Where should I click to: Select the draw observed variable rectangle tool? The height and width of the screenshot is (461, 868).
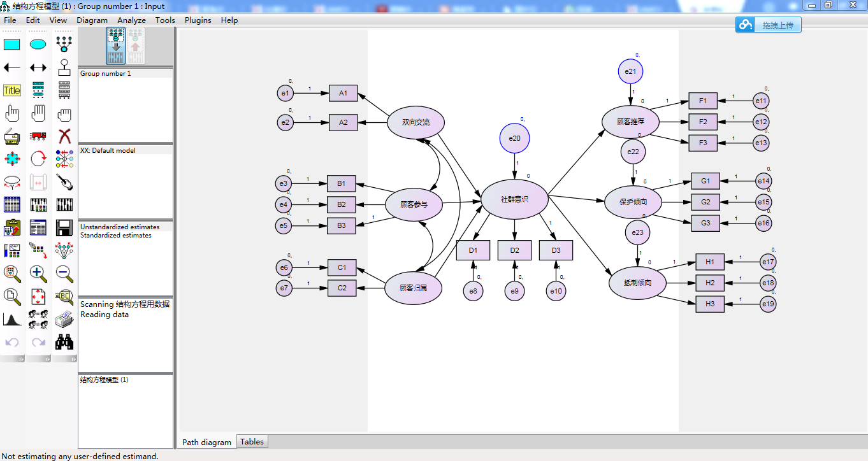pos(12,45)
